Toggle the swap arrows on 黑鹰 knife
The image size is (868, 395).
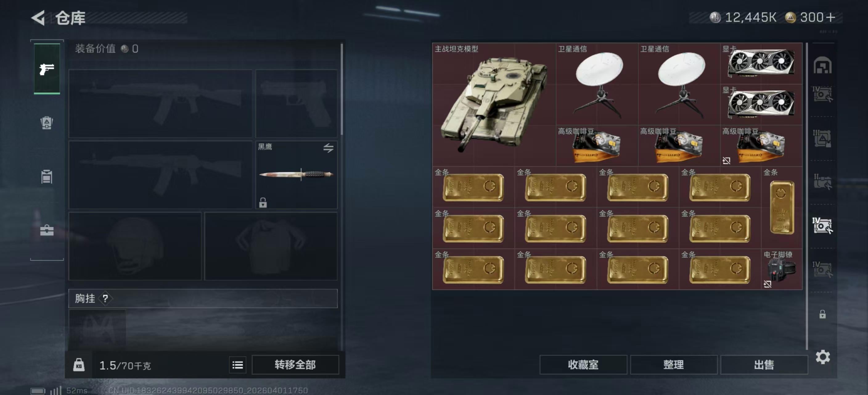click(x=328, y=148)
